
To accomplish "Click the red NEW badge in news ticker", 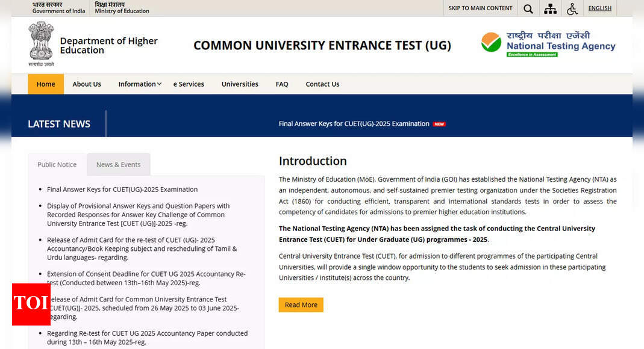I will click(x=439, y=124).
